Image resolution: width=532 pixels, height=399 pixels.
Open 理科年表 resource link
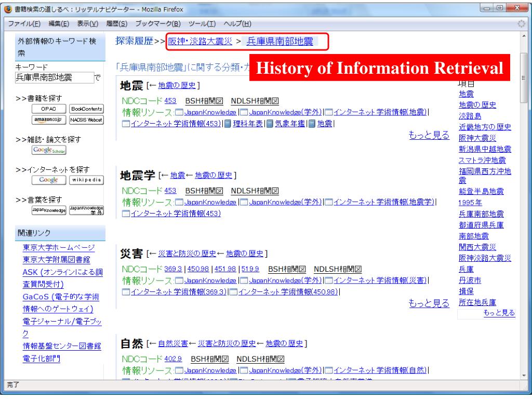point(248,124)
